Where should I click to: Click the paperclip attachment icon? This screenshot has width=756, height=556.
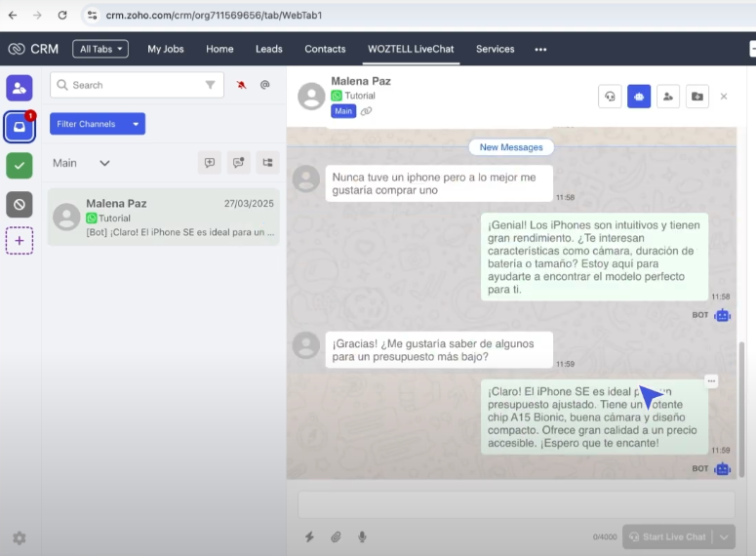click(x=336, y=536)
